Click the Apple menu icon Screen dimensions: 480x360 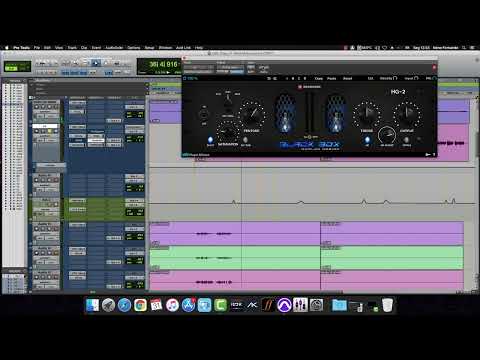(6, 48)
